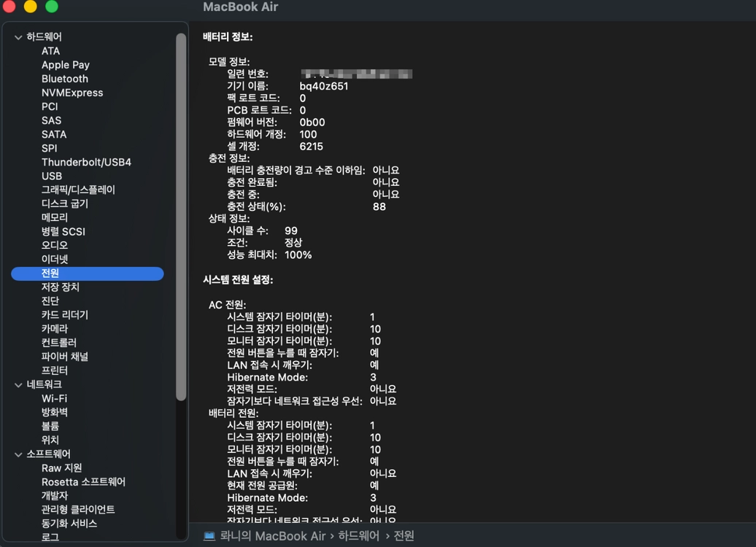756x547 pixels.
Task: Open the SPI entry
Action: 49,149
